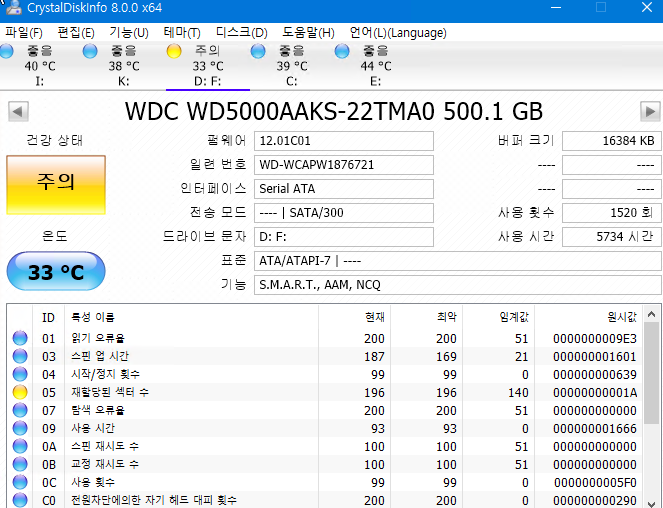Click the 44 °C temperature of drive E:

376,66
